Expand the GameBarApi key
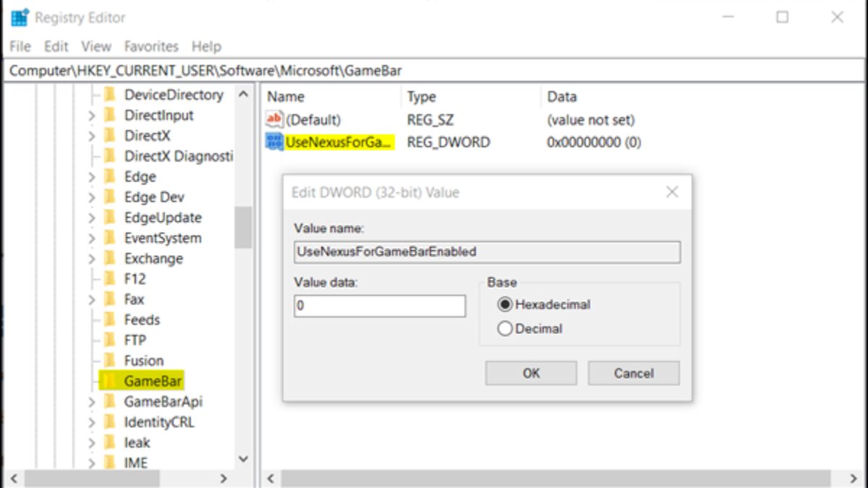Image resolution: width=868 pixels, height=488 pixels. [x=92, y=402]
